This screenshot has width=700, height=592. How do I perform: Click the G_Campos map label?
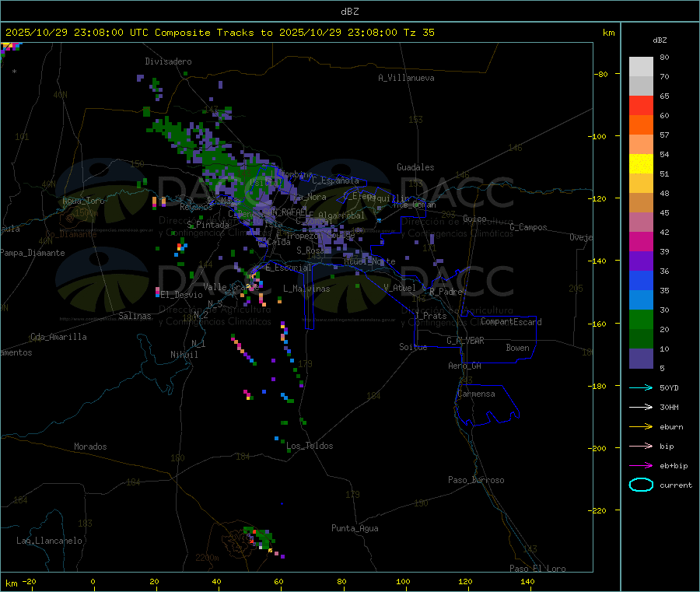tap(528, 227)
